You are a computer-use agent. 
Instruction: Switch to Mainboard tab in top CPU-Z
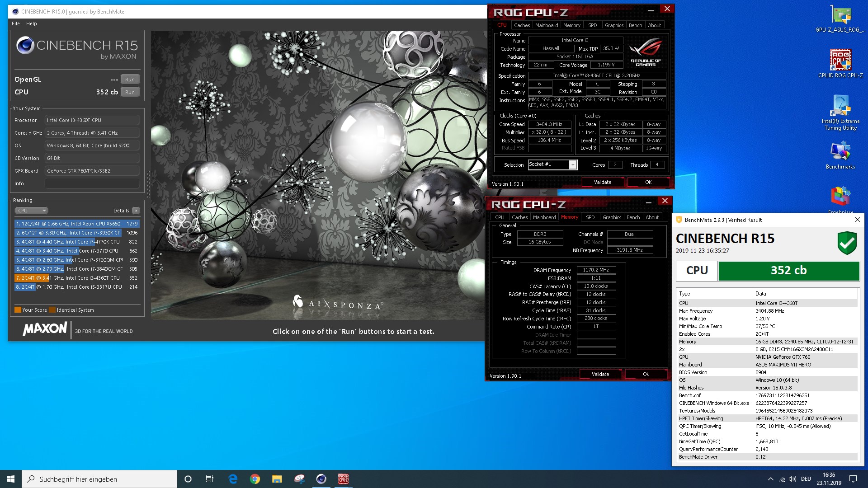point(547,25)
